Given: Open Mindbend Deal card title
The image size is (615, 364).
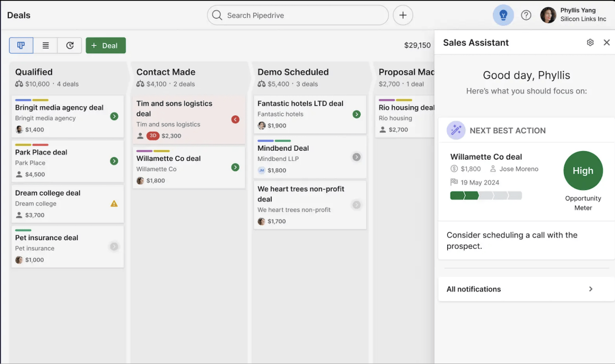Looking at the screenshot, I should [x=283, y=148].
